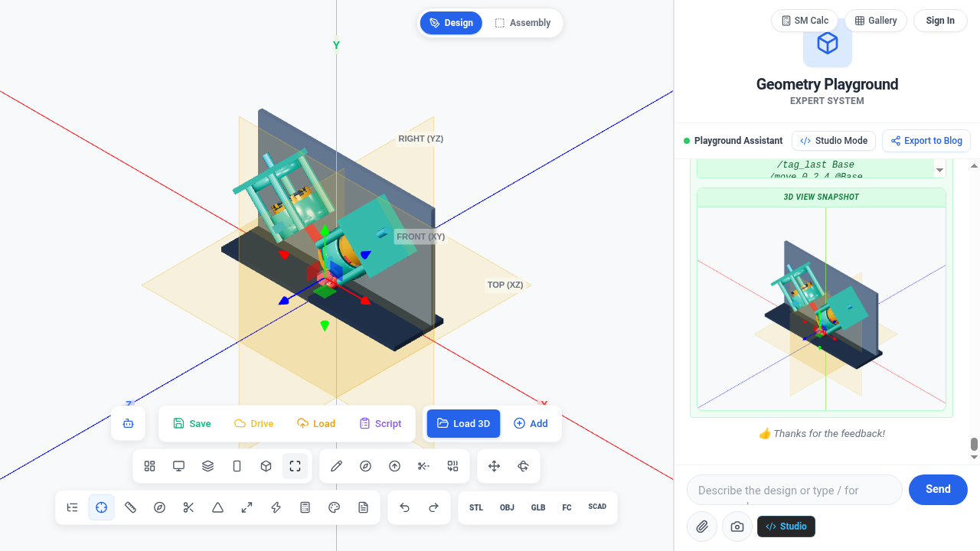This screenshot has width=980, height=551.
Task: Click the pencil sketch tool
Action: (x=337, y=466)
